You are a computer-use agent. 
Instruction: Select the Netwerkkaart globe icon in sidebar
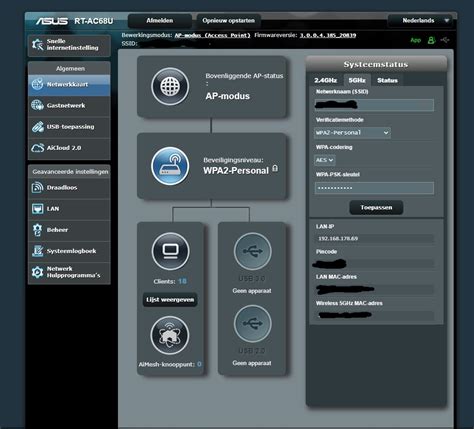37,84
